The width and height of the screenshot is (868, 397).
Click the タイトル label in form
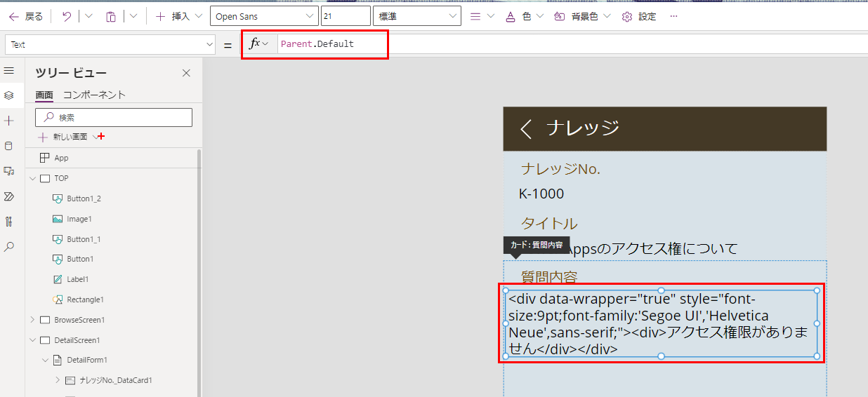tap(549, 224)
